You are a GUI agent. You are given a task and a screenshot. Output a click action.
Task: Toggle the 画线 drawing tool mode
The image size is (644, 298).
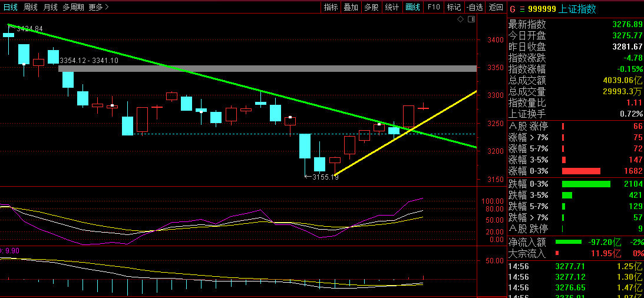point(412,7)
